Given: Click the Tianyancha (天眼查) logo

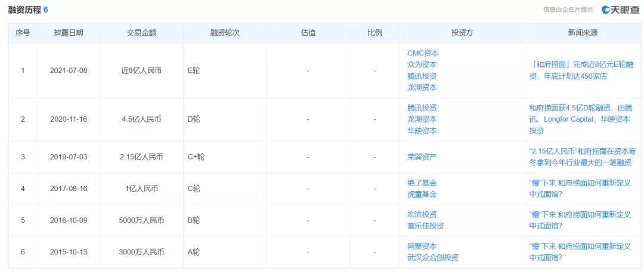Looking at the screenshot, I should point(621,10).
